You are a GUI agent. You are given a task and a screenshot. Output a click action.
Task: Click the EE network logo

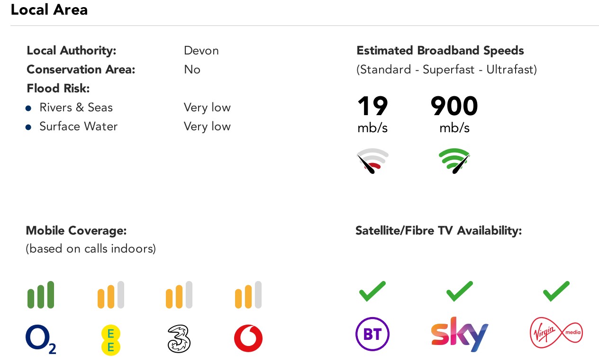pos(110,340)
